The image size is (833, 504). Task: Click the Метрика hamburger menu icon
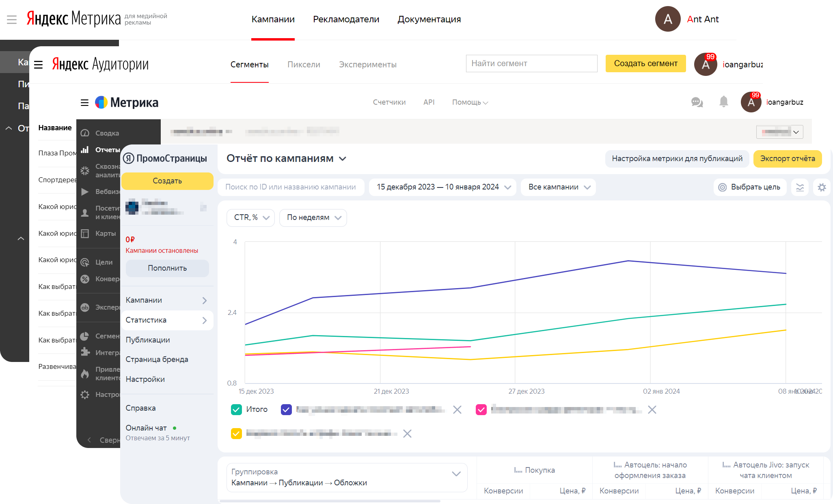click(84, 103)
